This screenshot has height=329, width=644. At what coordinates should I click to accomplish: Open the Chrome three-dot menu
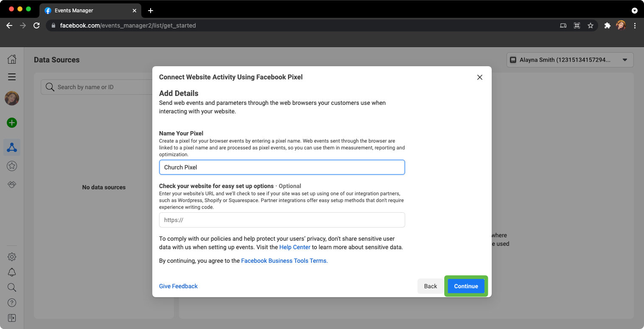click(635, 25)
